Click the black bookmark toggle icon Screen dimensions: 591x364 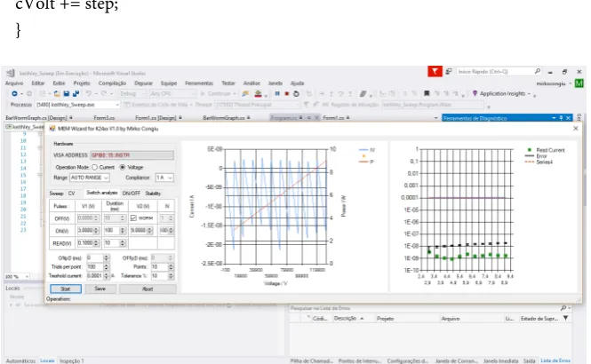(427, 93)
